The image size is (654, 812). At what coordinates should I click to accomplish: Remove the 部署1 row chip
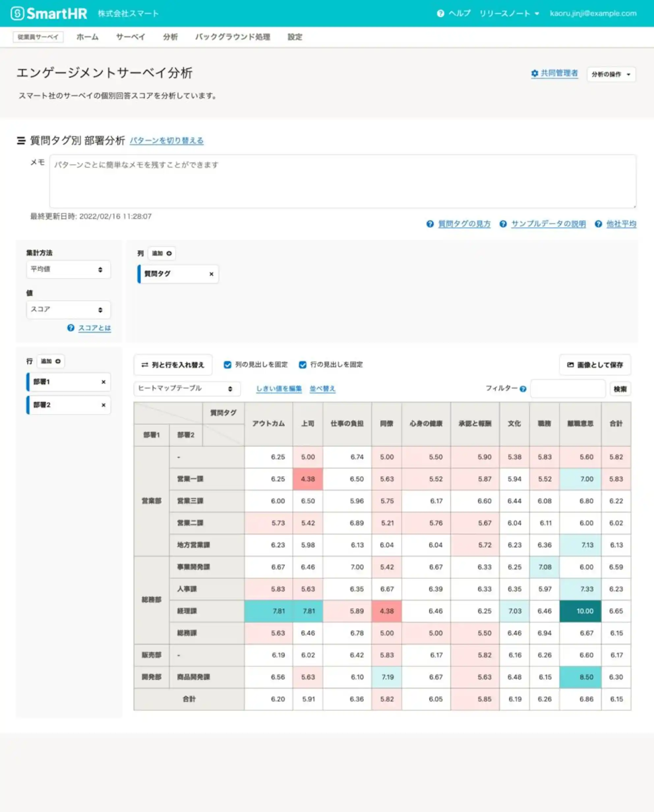click(104, 382)
